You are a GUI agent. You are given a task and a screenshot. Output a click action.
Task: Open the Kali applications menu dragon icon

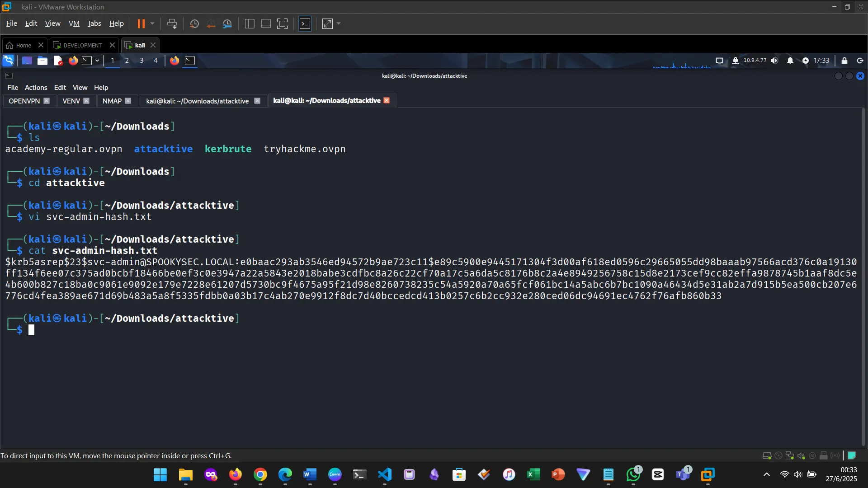click(x=8, y=60)
